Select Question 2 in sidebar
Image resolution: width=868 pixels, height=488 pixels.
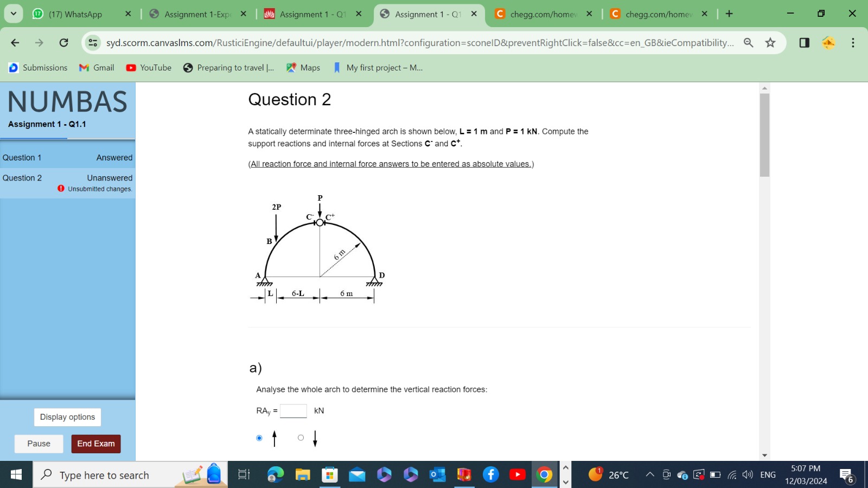[67, 183]
